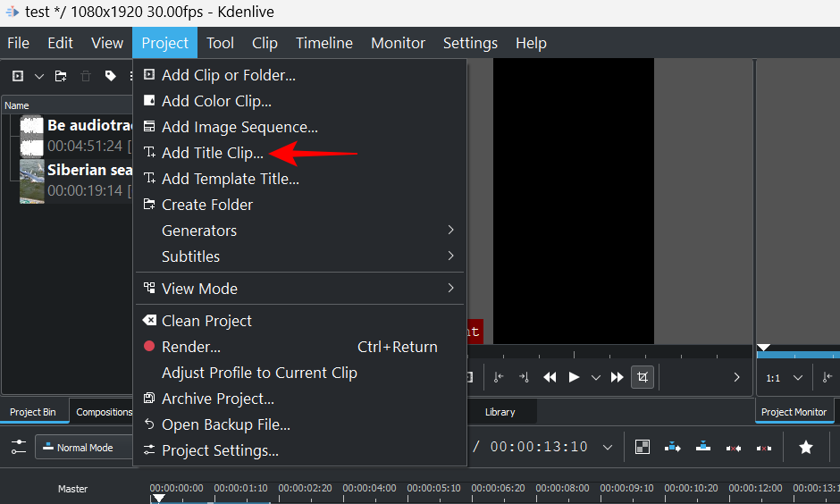Open the 1:1 zoom dropdown in project monitor

click(x=784, y=378)
